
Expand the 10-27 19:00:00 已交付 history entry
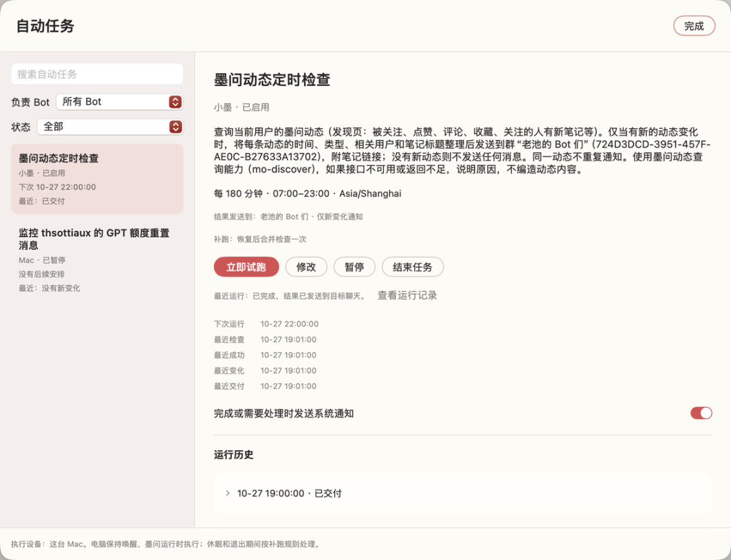tap(463, 494)
